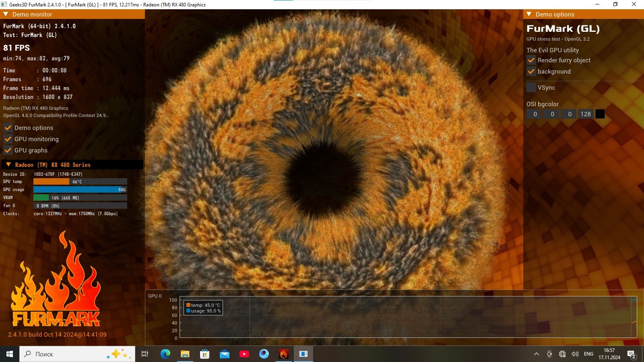Enable the VSync checkbox
Screen dimensions: 644x362
point(531,87)
